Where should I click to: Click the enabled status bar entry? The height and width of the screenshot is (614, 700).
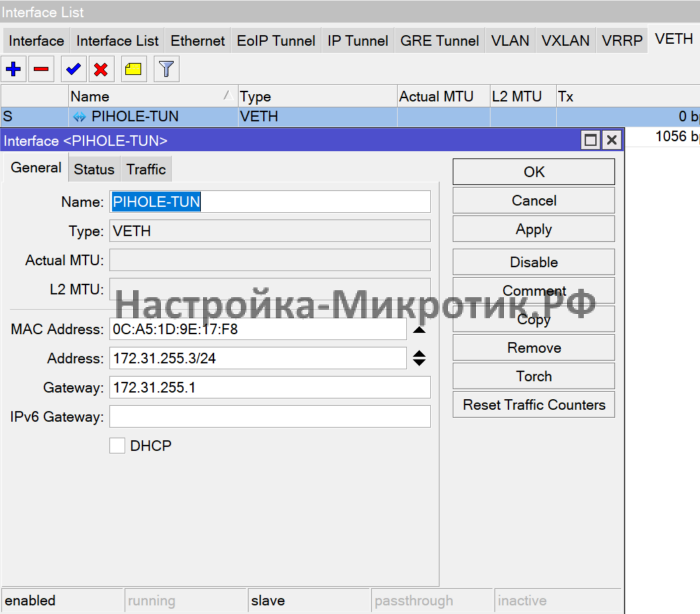[x=62, y=601]
